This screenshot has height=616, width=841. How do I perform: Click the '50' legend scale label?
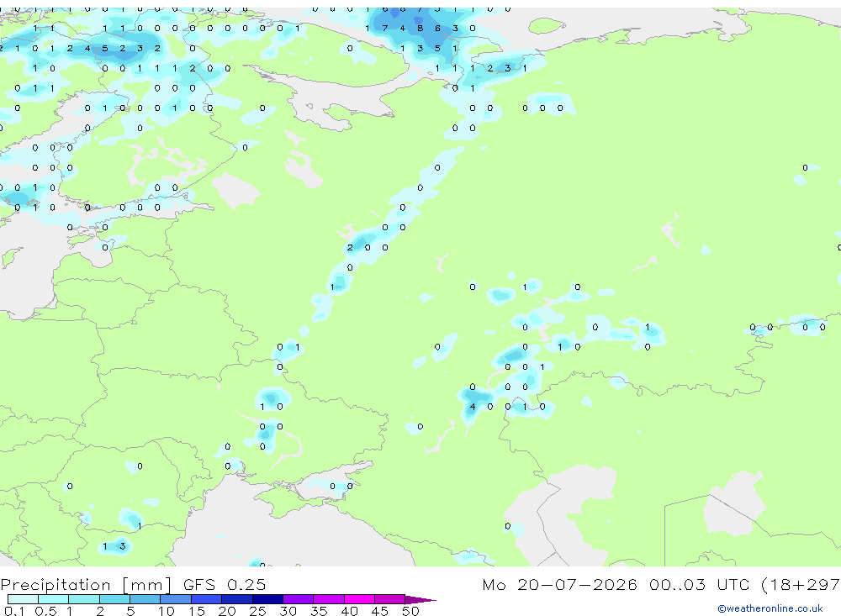coord(410,611)
